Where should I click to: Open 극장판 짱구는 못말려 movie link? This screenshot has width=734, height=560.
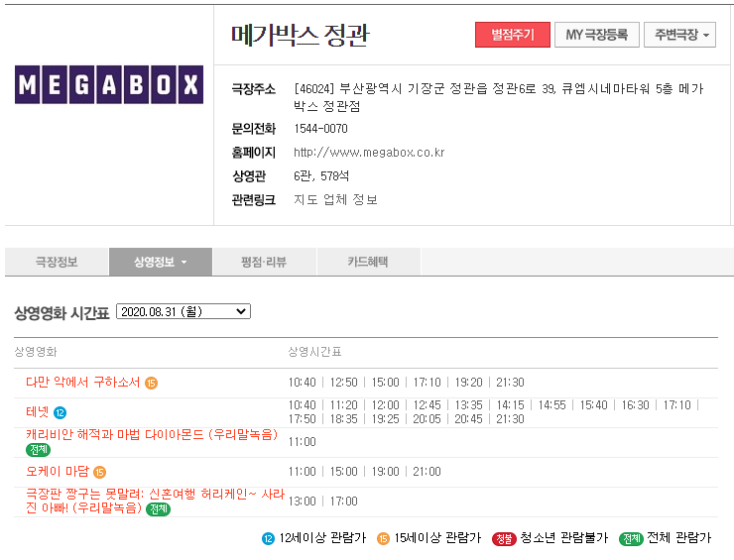tap(155, 501)
